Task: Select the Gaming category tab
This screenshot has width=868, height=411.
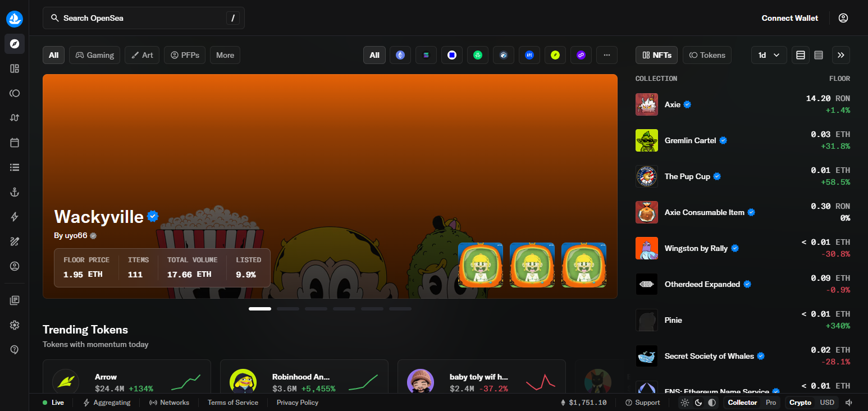Action: pos(94,55)
